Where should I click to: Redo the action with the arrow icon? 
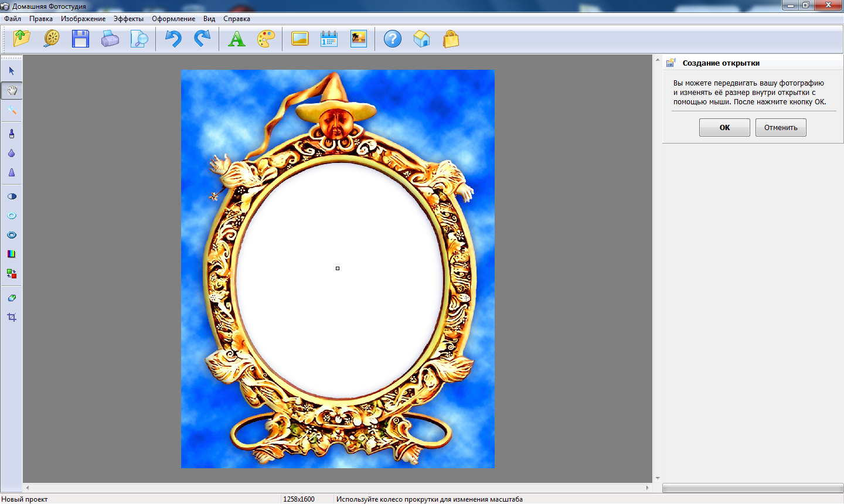coord(202,39)
